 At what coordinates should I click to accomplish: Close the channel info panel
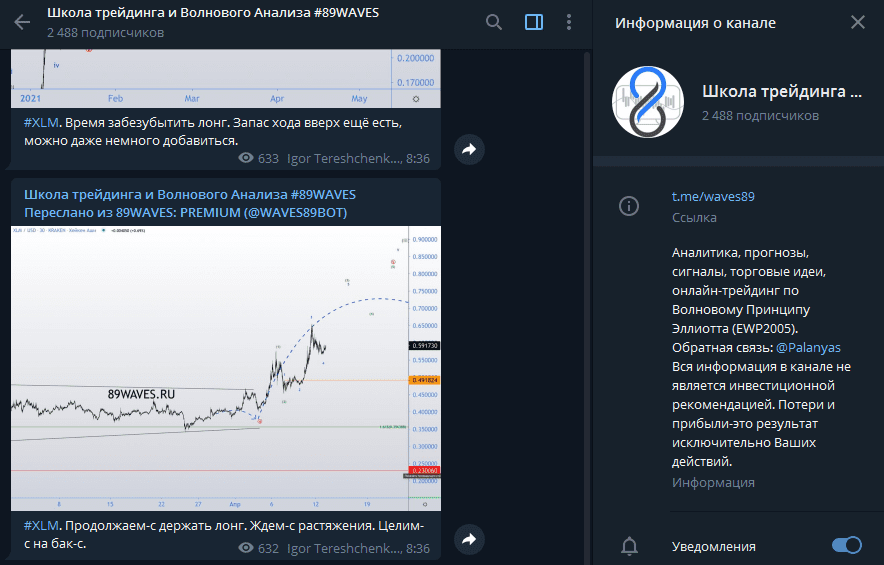pos(858,23)
